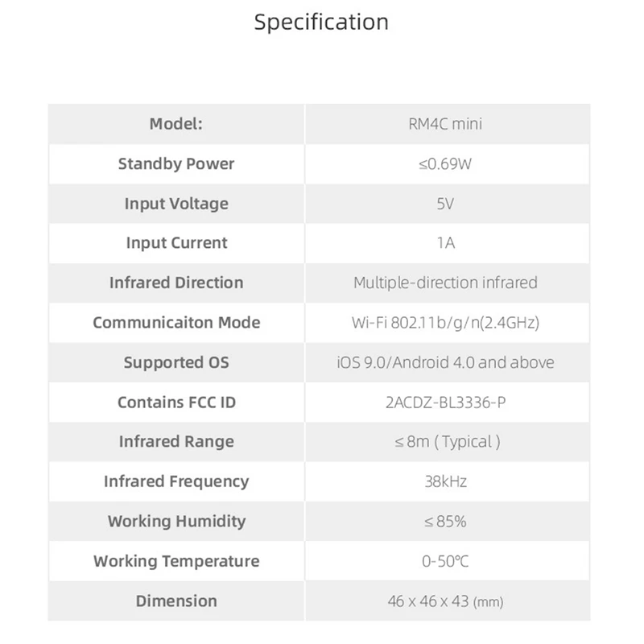
Task: Click the RM4C mini model value
Action: click(x=445, y=124)
